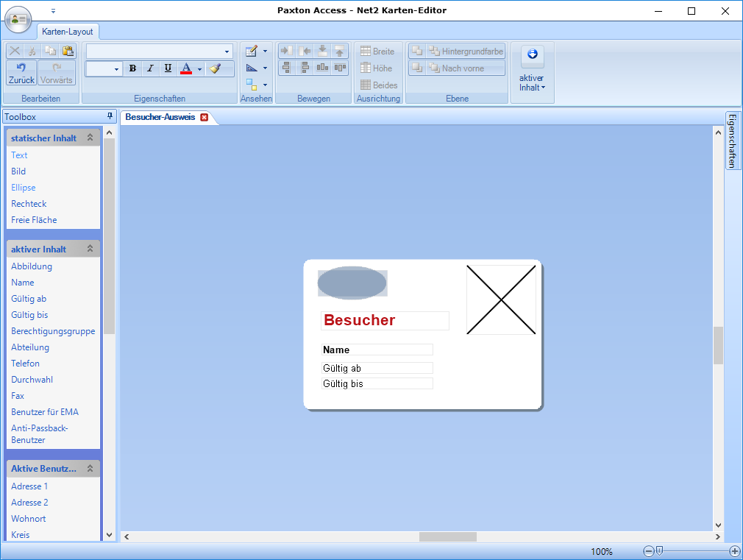The image size is (743, 560).
Task: Click the aktiver Inhalt ribbon icon
Action: coord(532,55)
